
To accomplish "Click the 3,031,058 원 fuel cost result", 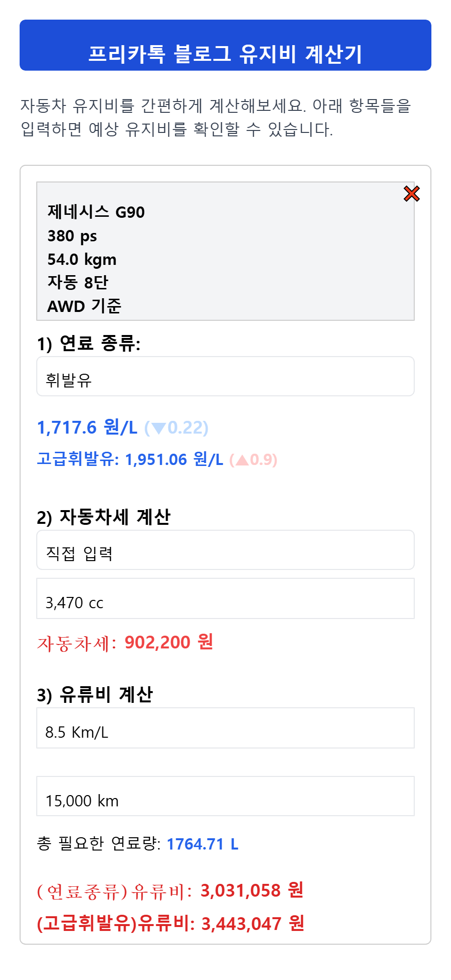I will click(x=252, y=890).
